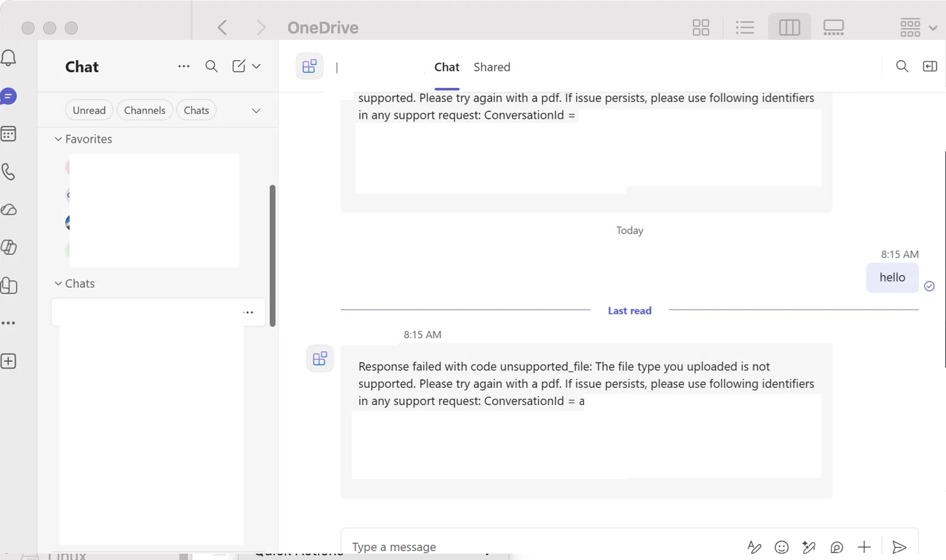Image resolution: width=946 pixels, height=560 pixels.
Task: Open the emoji picker
Action: pos(782,547)
